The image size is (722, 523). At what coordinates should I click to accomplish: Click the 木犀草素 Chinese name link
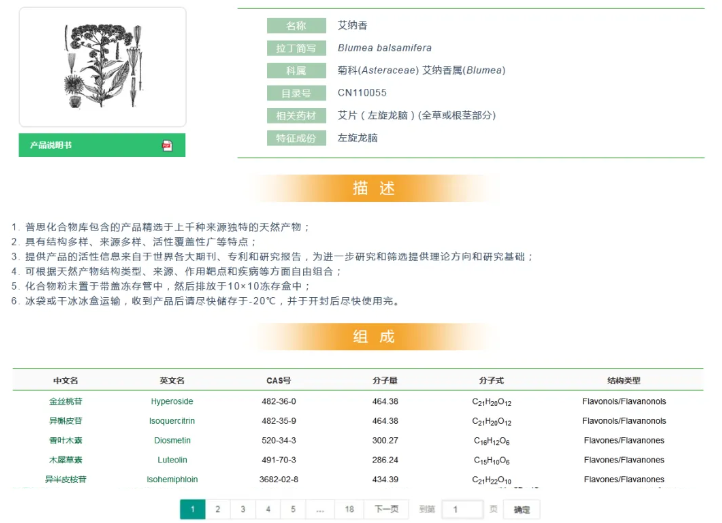[x=66, y=460]
